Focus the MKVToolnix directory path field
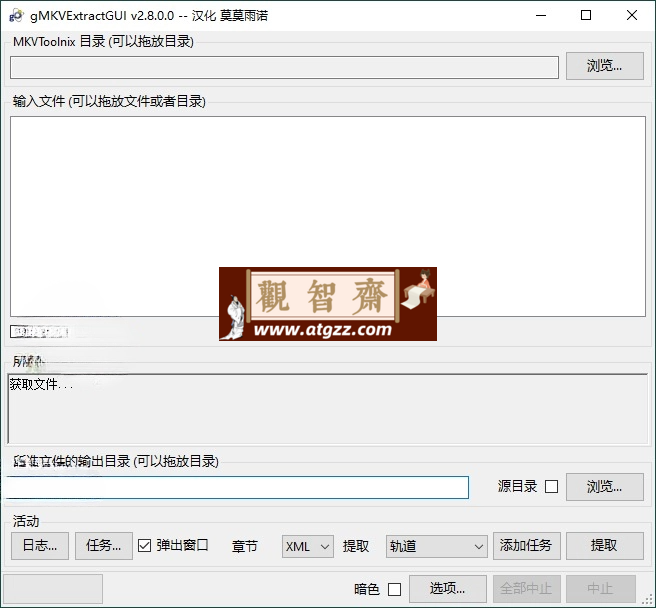Screen dimensions: 656x608 pos(284,67)
